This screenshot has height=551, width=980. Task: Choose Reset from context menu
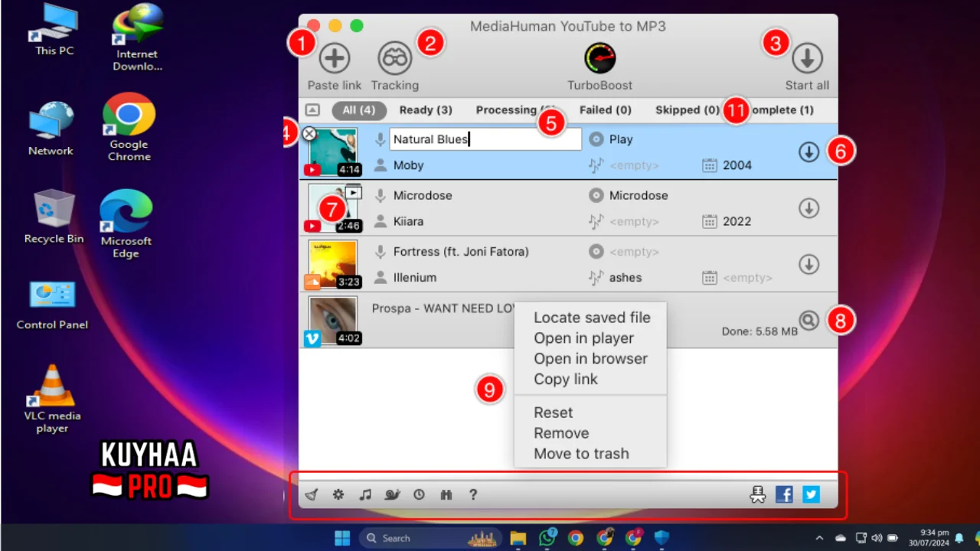(554, 412)
